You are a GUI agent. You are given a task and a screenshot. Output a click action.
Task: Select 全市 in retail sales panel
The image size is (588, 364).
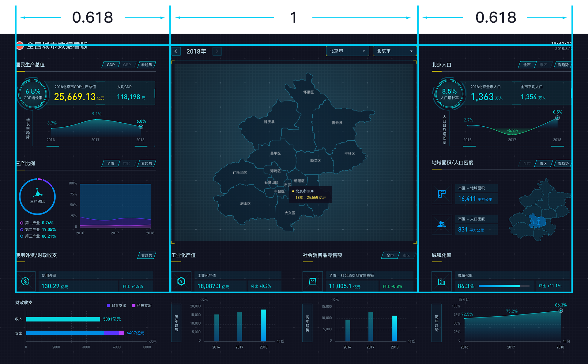click(390, 255)
